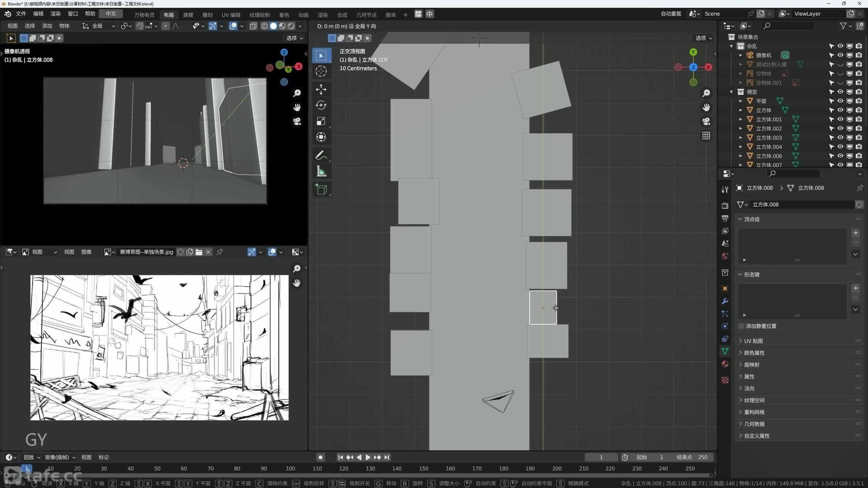The image size is (868, 488).
Task: Open the Modifiers wrench properties tab
Action: 725,301
